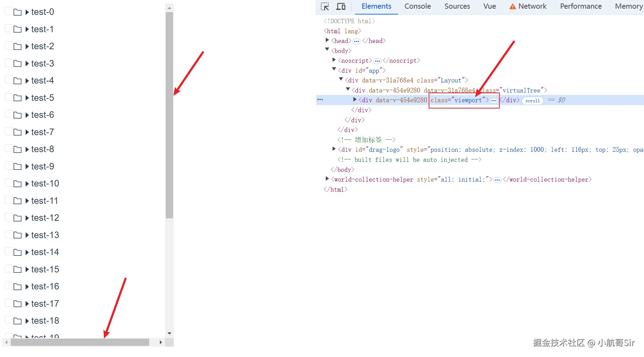Toggle the device toolbar icon
This screenshot has width=644, height=357.
coord(341,7)
